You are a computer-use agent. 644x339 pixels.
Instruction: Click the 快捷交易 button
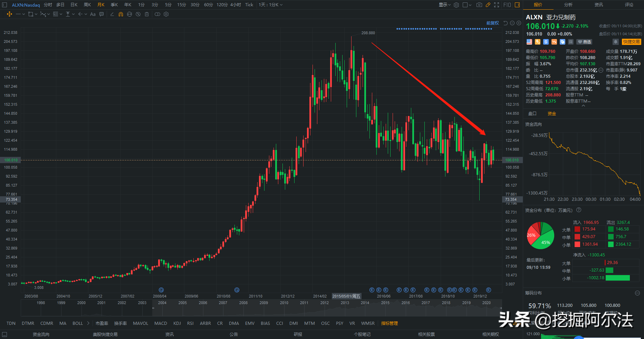tap(632, 42)
